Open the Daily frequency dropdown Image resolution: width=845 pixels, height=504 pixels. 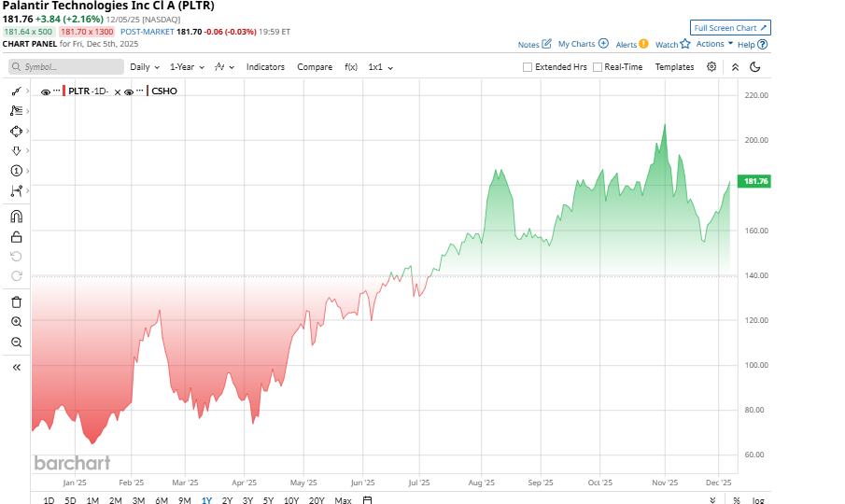coord(145,67)
